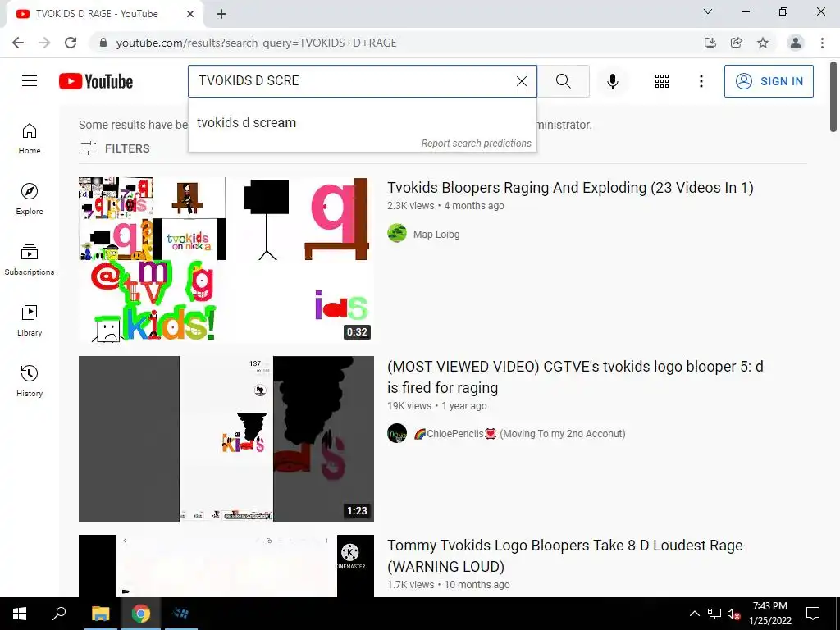Select the 'tvokids d scream' suggestion
This screenshot has width=840, height=630.
[362, 123]
